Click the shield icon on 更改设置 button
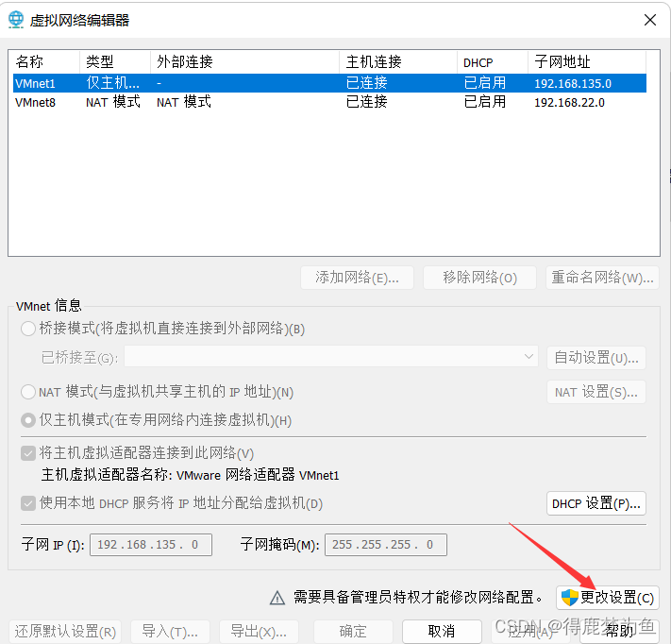671x644 pixels. 570,597
